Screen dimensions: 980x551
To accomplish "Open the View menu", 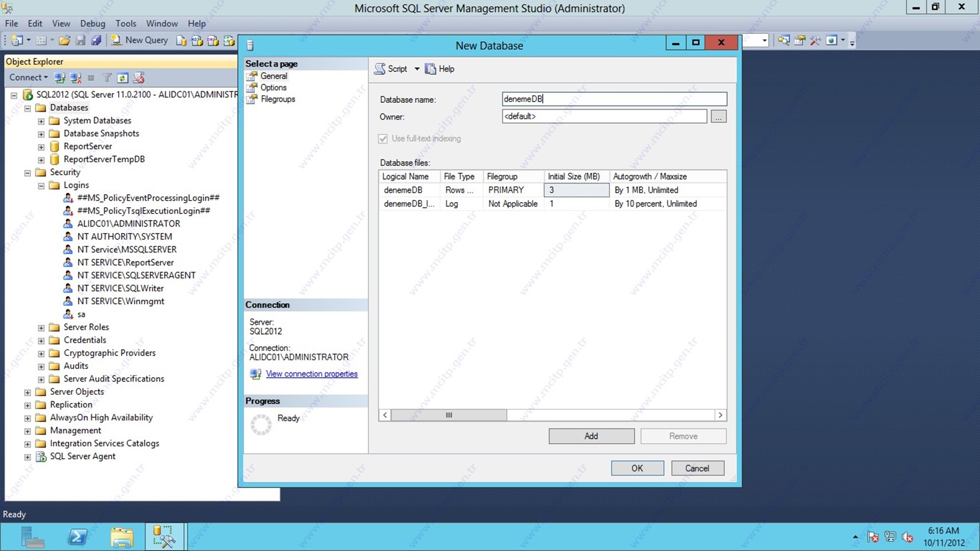I will [x=61, y=24].
